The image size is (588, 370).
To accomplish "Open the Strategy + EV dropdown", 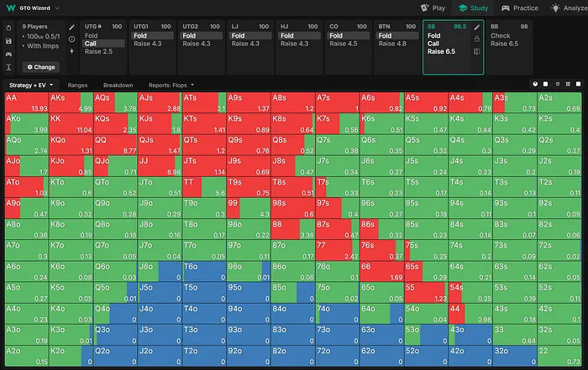I will (x=31, y=85).
